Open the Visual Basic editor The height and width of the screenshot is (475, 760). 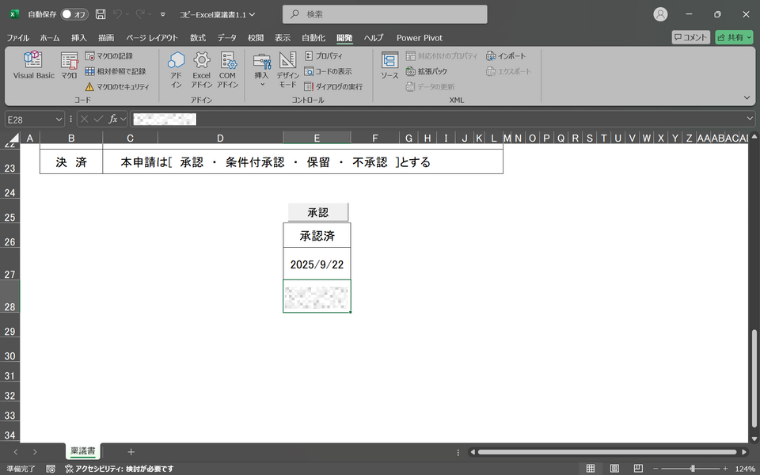pyautogui.click(x=32, y=66)
